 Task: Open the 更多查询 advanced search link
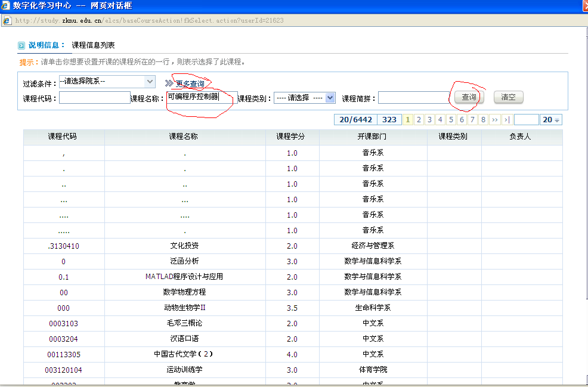point(190,84)
